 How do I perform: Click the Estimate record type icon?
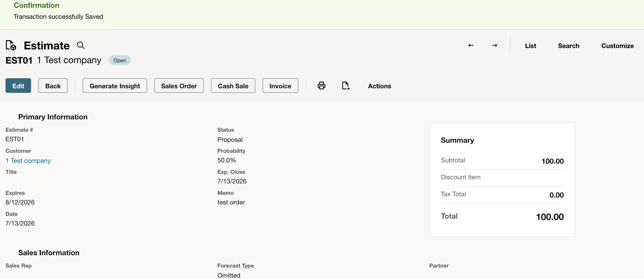pyautogui.click(x=11, y=45)
